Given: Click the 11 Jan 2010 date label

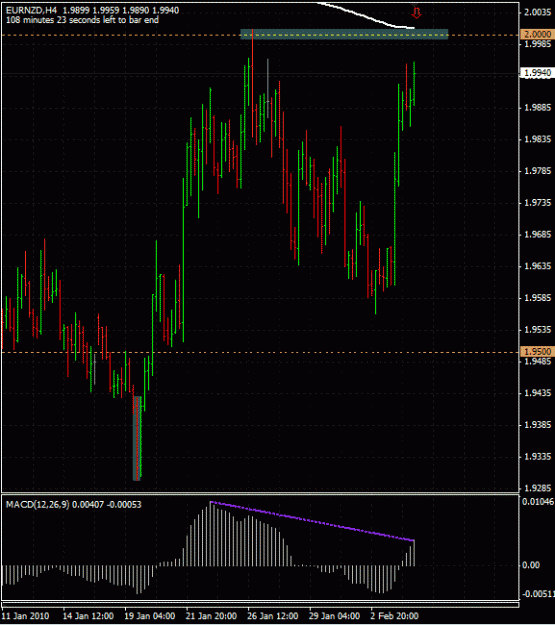Looking at the screenshot, I should (x=26, y=616).
